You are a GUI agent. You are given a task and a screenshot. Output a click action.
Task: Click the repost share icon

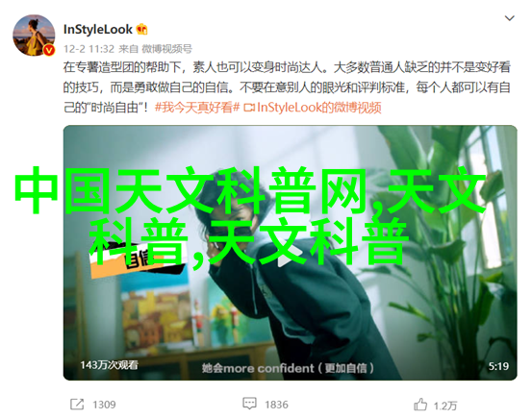[77, 404]
